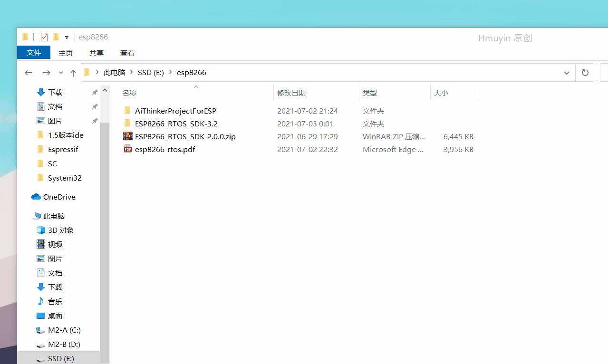Unpin 图片 using its pin toggle
The image size is (608, 364).
pos(95,120)
